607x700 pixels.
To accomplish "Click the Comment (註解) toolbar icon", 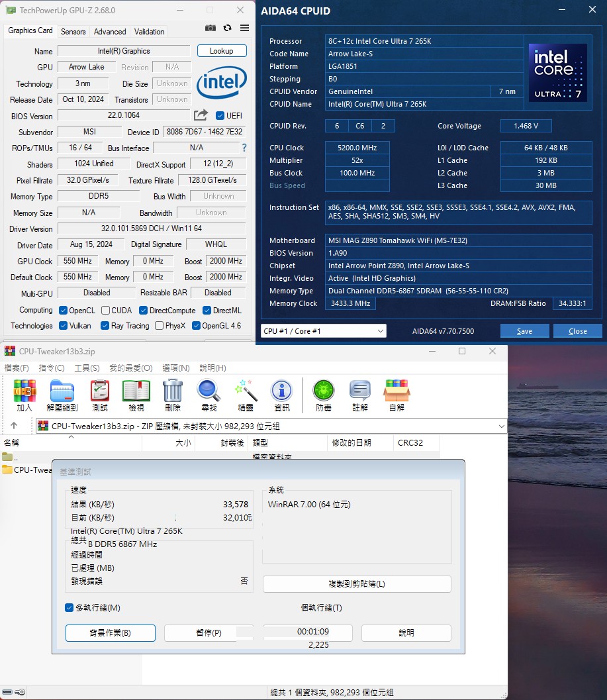I will point(360,395).
